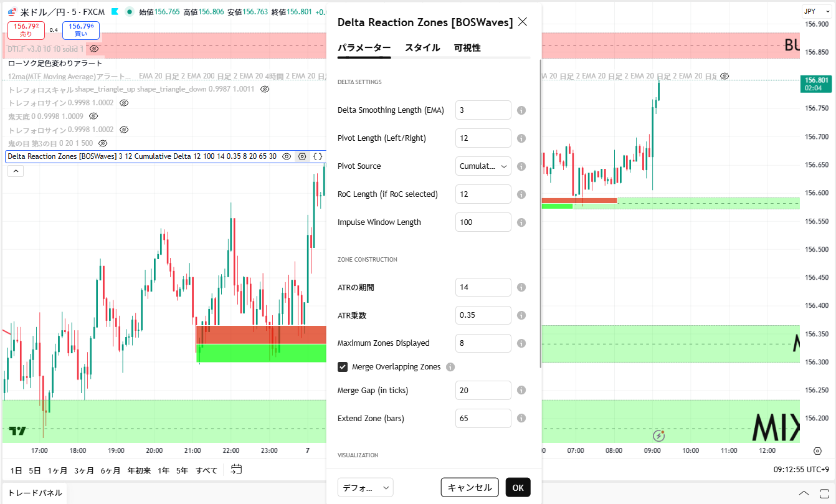This screenshot has height=504, width=836.
Task: Collapse the indicator legend with chevron
Action: tap(16, 171)
